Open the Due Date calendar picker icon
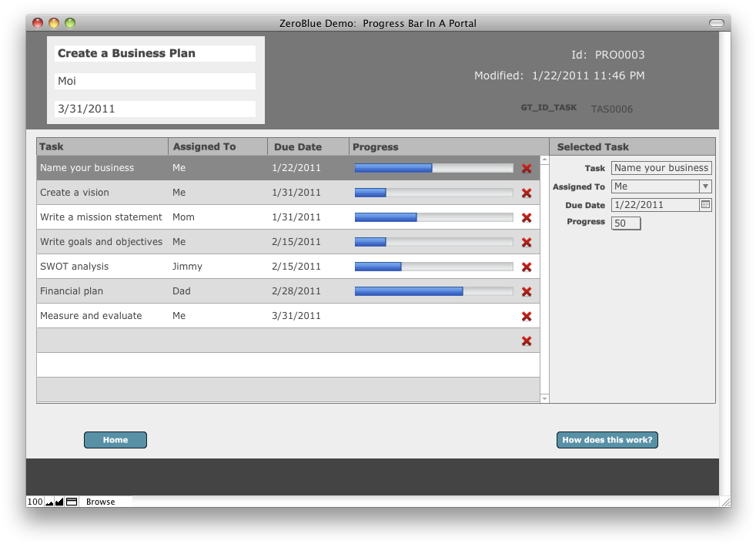 (x=705, y=205)
